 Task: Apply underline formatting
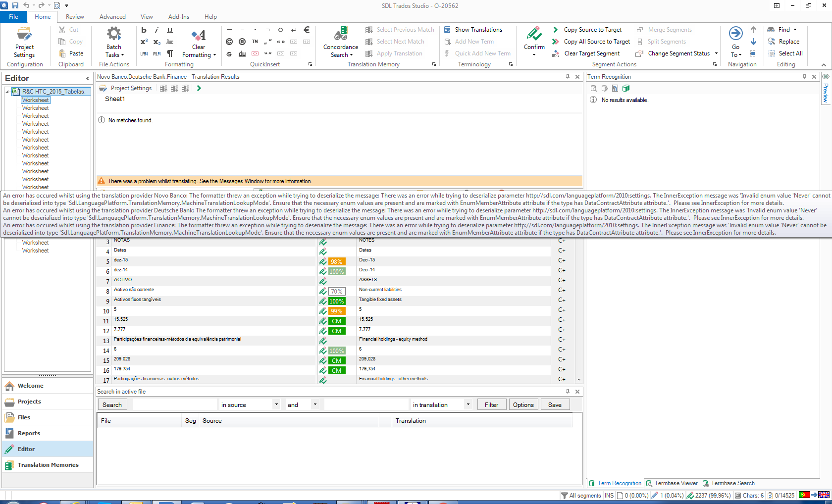(170, 30)
